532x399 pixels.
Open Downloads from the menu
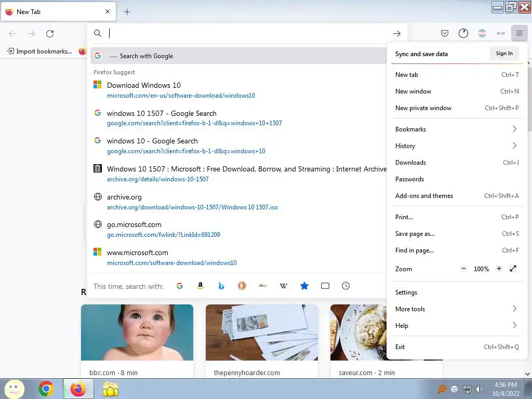click(x=457, y=163)
